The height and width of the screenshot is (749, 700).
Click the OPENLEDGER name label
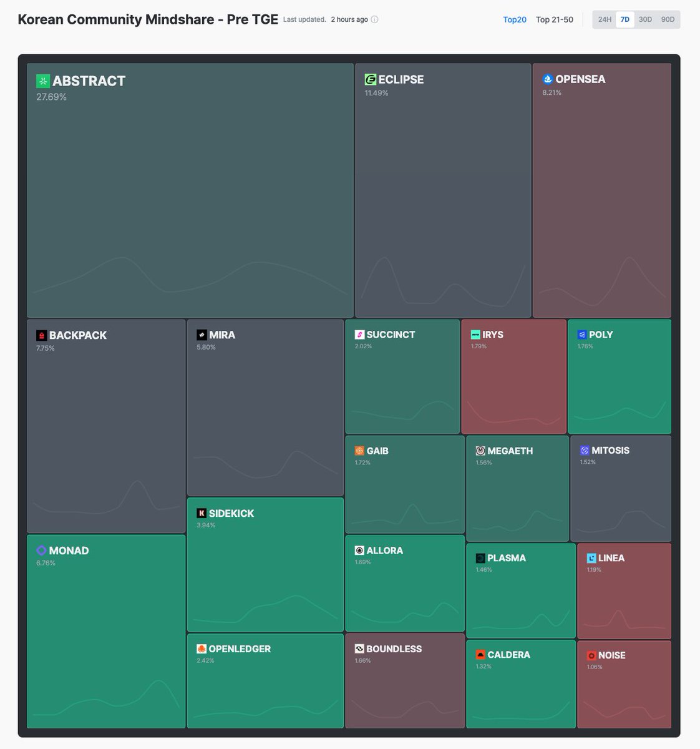240,649
